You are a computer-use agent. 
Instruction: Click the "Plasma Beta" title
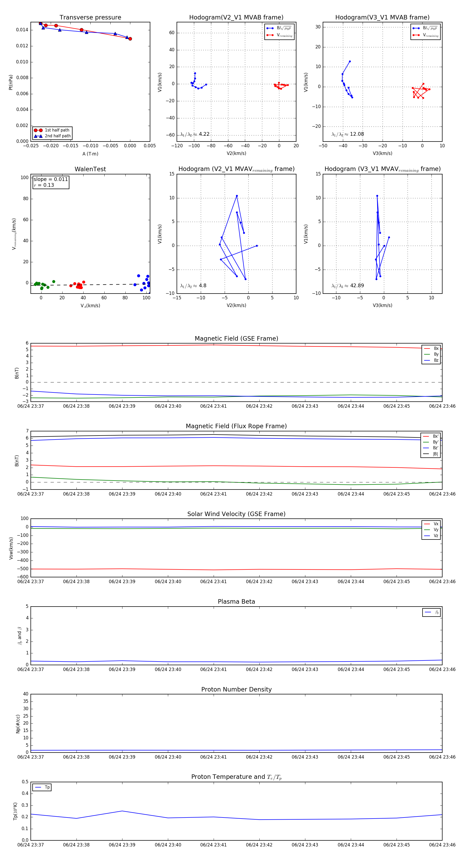[x=236, y=602]
